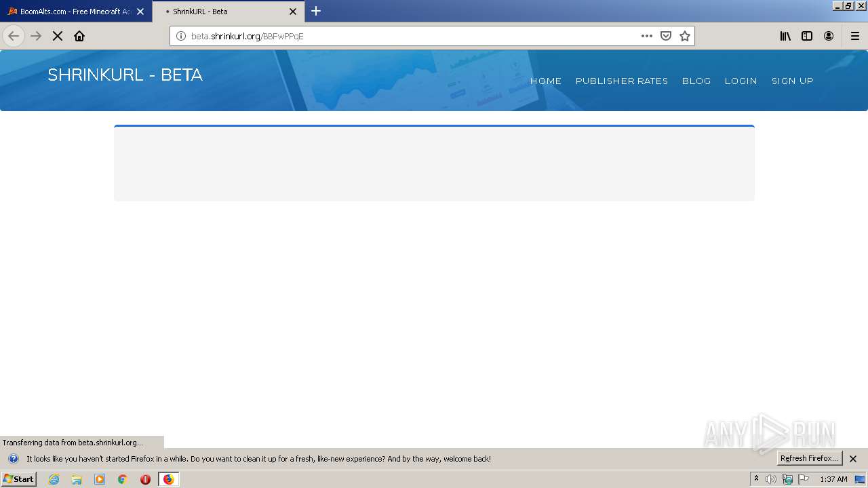Open a new tab
The height and width of the screenshot is (488, 868).
pos(316,11)
